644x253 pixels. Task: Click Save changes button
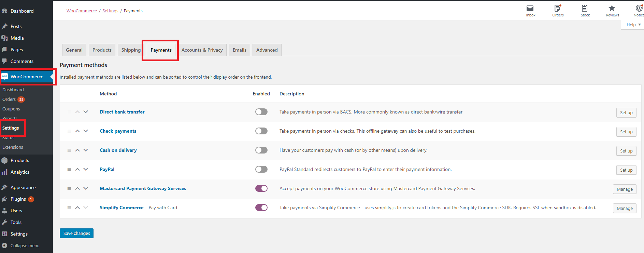click(x=77, y=234)
